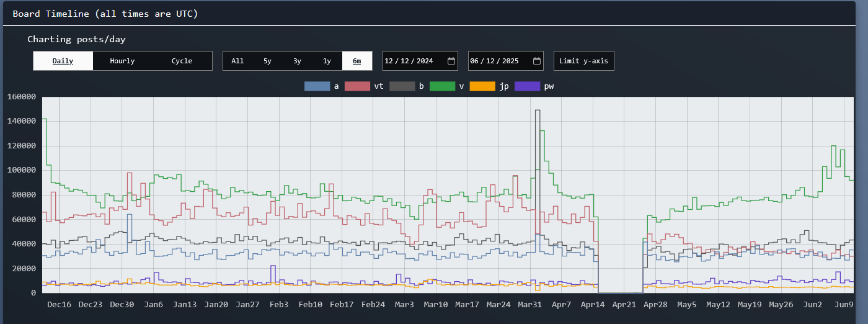Open the end date calendar picker icon
Viewport: 868px width, 324px height.
click(537, 61)
